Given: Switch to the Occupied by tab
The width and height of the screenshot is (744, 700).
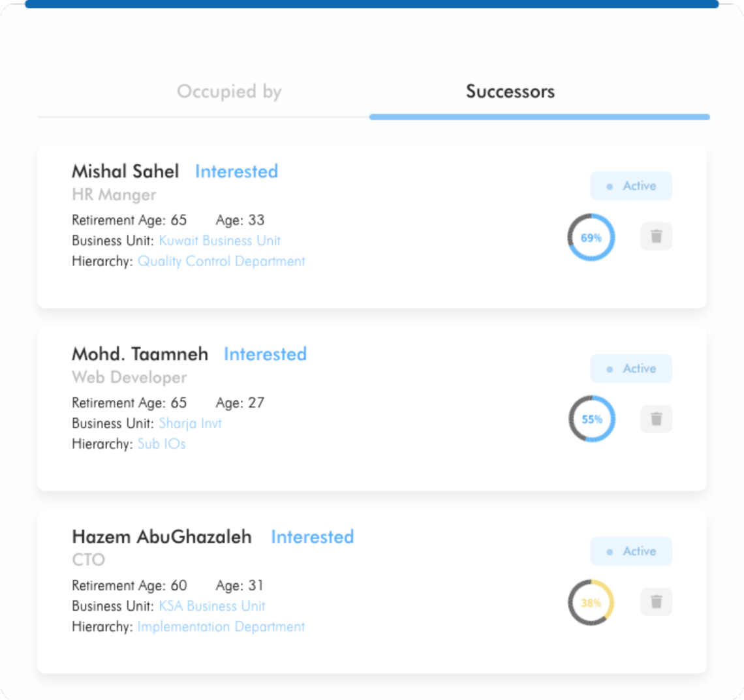Looking at the screenshot, I should pyautogui.click(x=229, y=91).
